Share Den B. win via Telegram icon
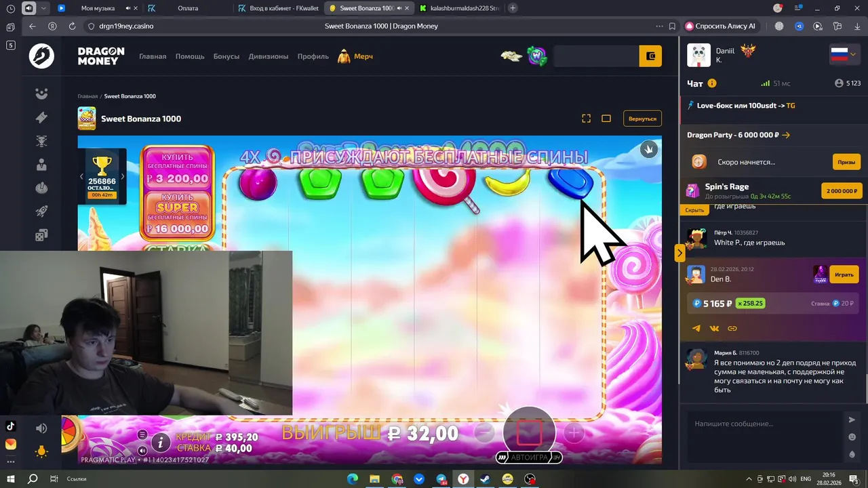The height and width of the screenshot is (488, 868). point(696,328)
